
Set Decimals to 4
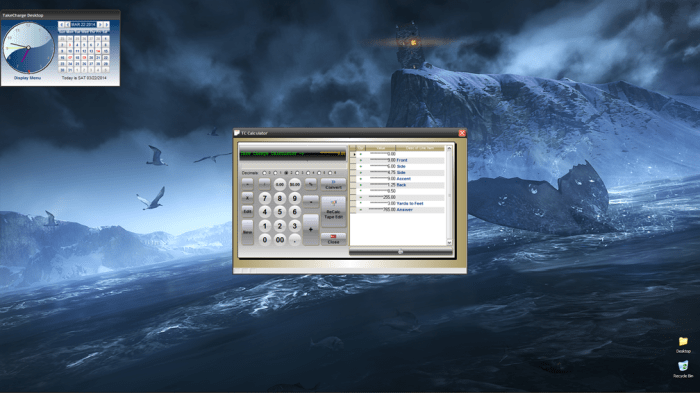point(308,173)
